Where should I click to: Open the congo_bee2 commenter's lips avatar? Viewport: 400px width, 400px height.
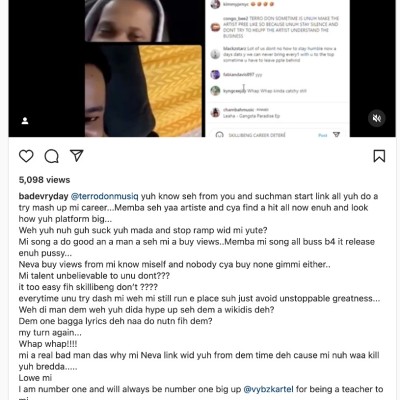click(x=215, y=27)
